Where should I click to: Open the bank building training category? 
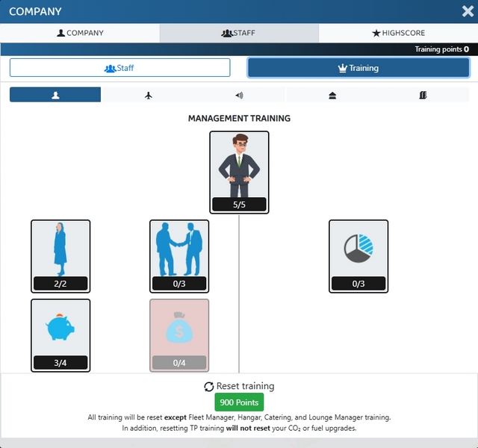point(332,96)
